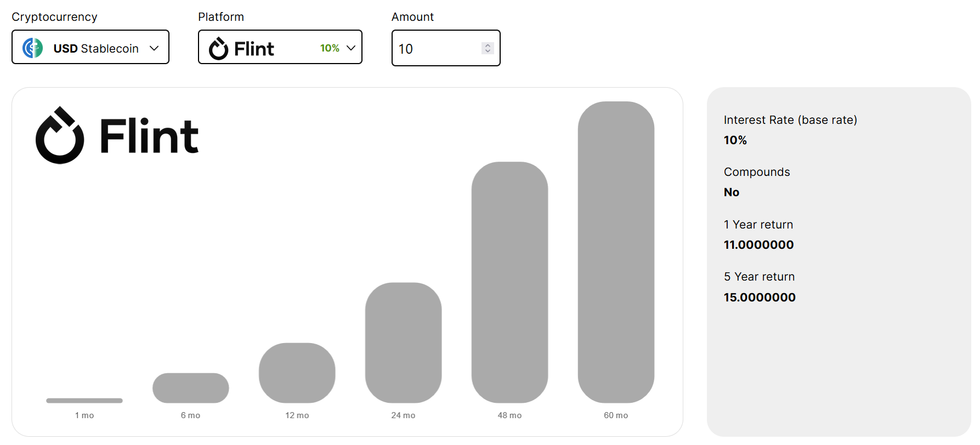Click the '5 Year return' label
Screen dimensions: 980x445
(760, 277)
